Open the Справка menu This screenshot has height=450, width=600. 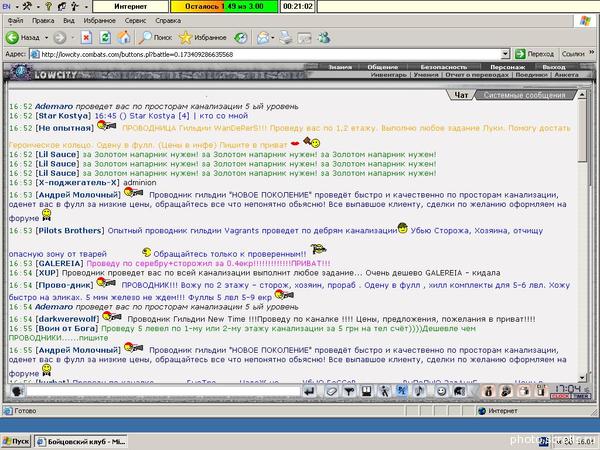[168, 21]
